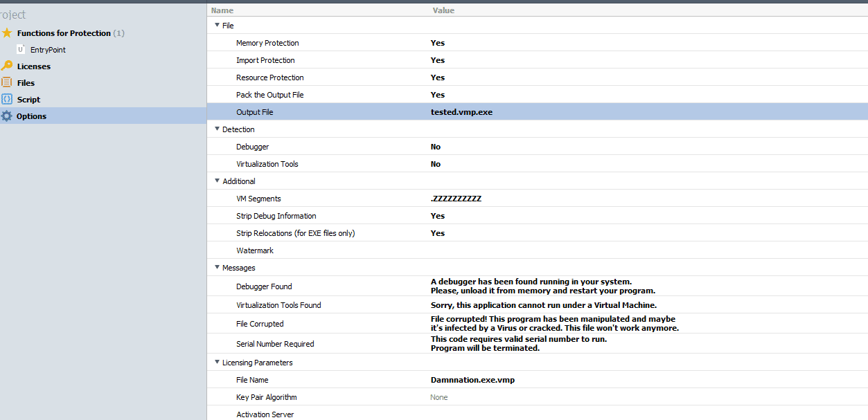Select the Serial Number Required label
This screenshot has width=868, height=420.
(x=275, y=344)
